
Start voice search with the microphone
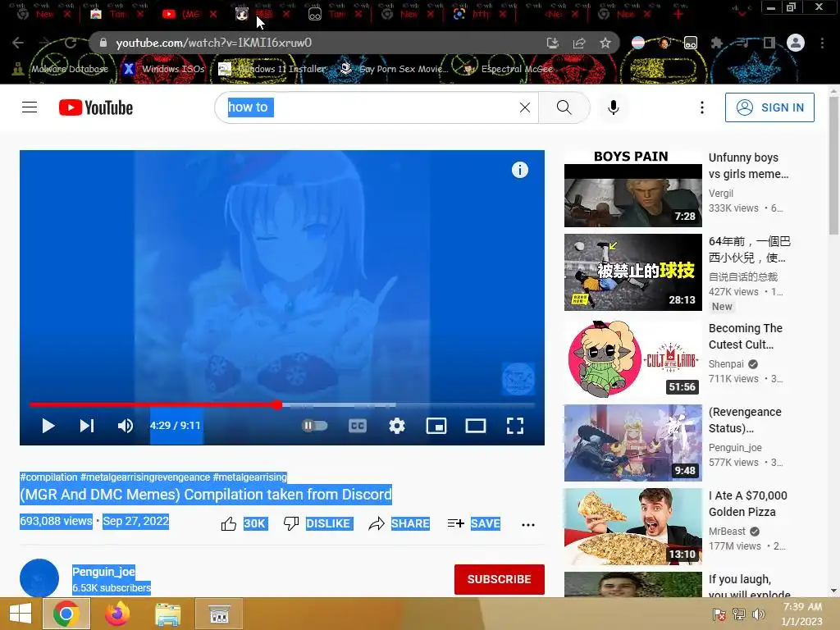(614, 107)
